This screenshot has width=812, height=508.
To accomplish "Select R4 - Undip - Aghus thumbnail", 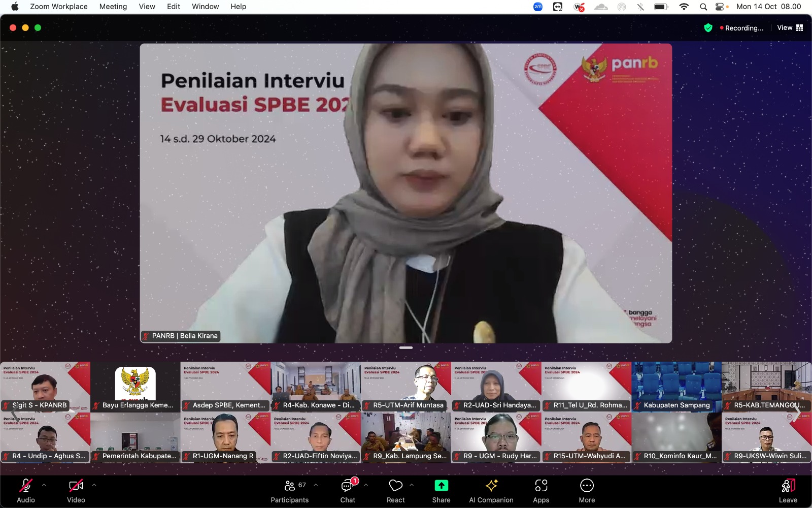I will click(x=45, y=437).
